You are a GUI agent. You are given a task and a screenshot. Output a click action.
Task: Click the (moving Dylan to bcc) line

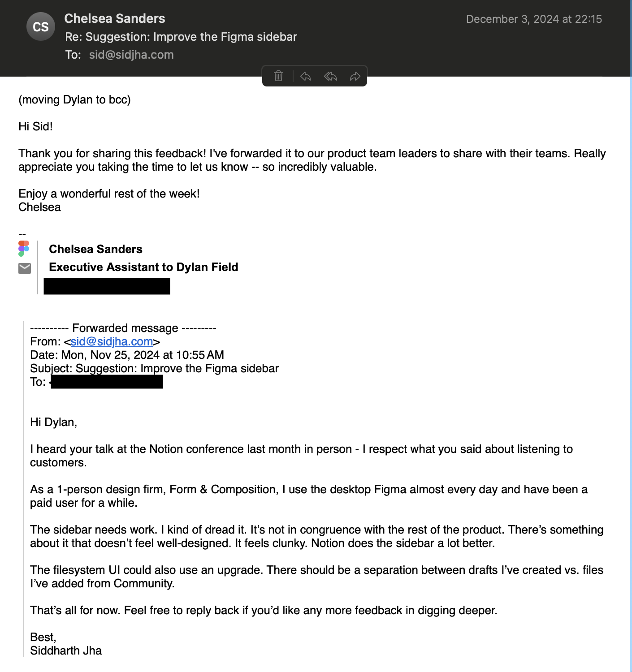click(x=74, y=99)
